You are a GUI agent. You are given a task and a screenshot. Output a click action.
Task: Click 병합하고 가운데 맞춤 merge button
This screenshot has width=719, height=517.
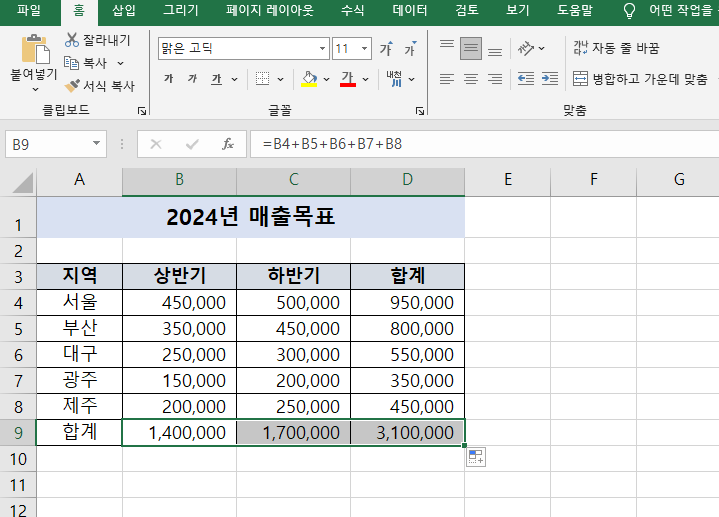pos(640,79)
